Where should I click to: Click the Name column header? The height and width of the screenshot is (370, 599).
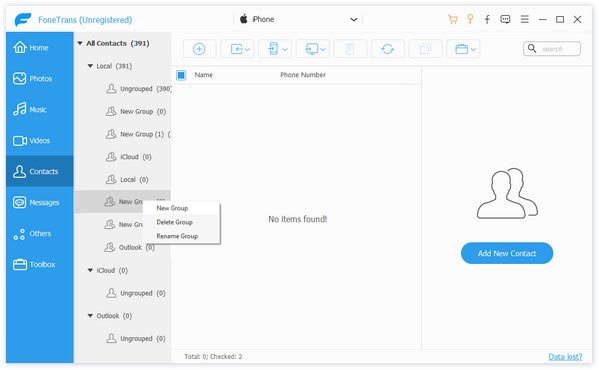[x=204, y=75]
